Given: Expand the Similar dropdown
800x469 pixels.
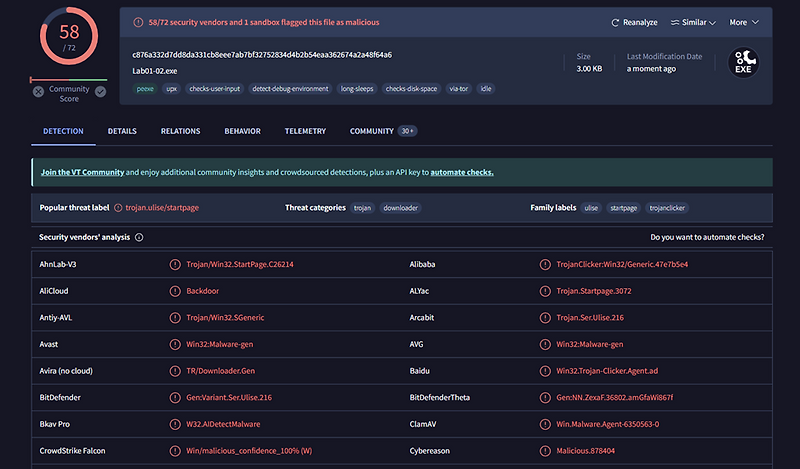Looking at the screenshot, I should (x=693, y=22).
